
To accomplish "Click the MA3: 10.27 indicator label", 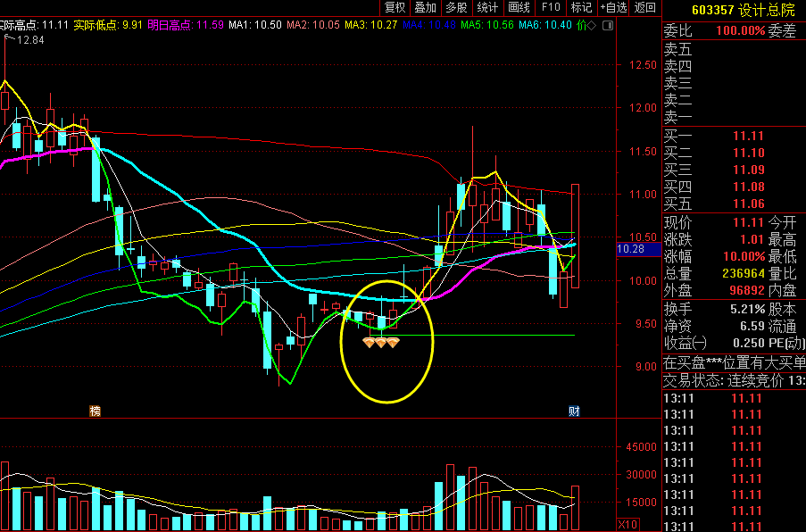I will pyautogui.click(x=371, y=25).
